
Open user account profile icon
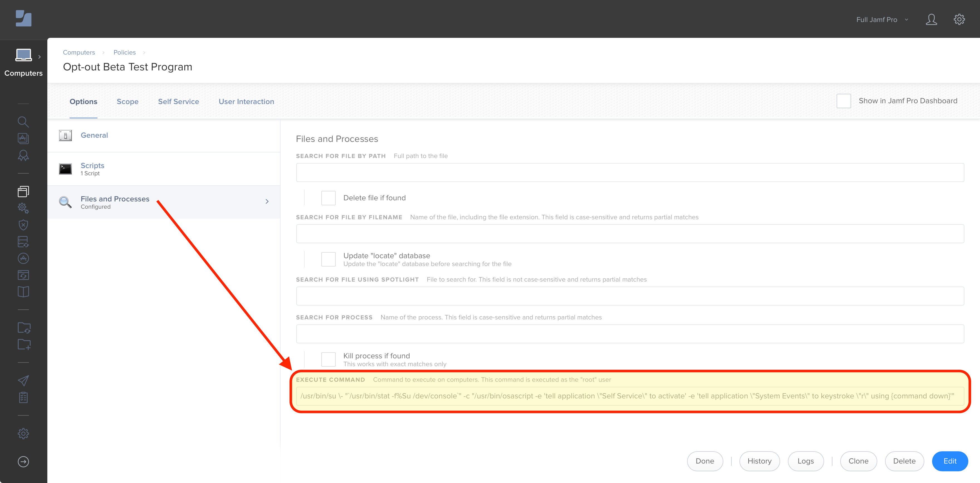pyautogui.click(x=931, y=19)
